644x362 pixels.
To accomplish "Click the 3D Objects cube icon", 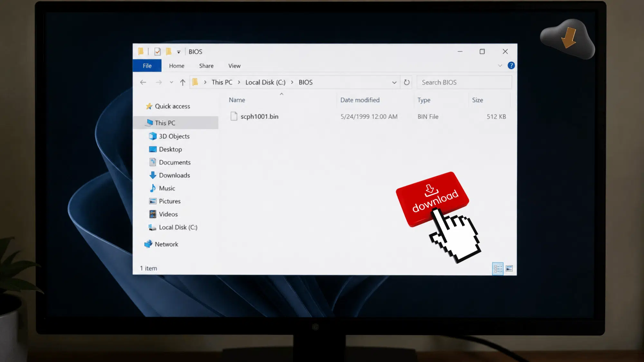I will pos(153,136).
